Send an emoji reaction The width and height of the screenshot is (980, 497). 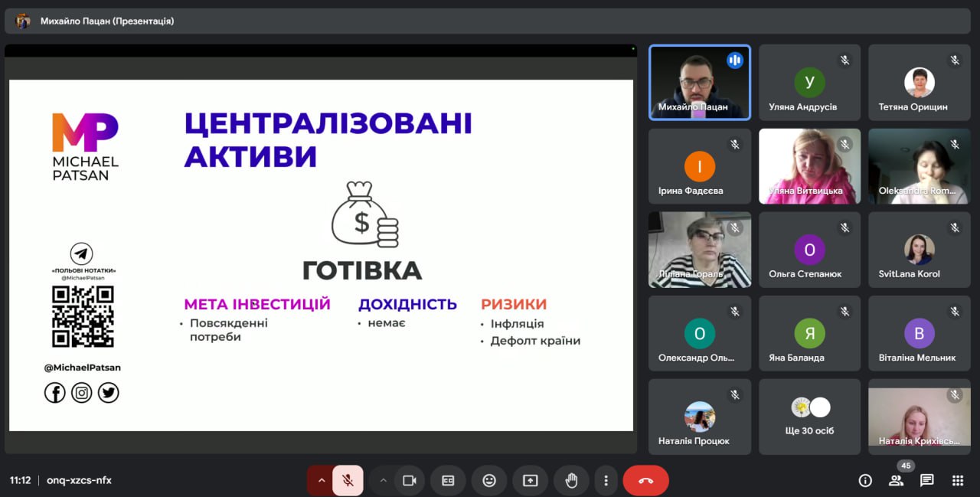tap(489, 480)
